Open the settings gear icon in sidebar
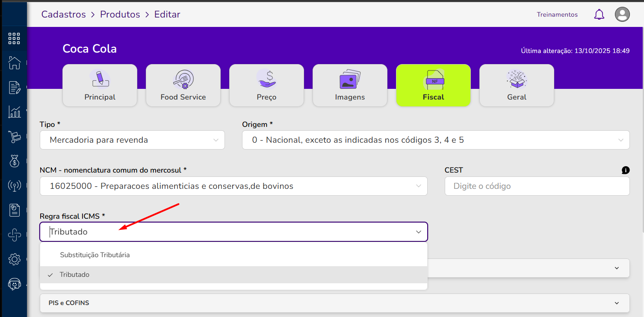Image resolution: width=644 pixels, height=317 pixels. tap(14, 259)
